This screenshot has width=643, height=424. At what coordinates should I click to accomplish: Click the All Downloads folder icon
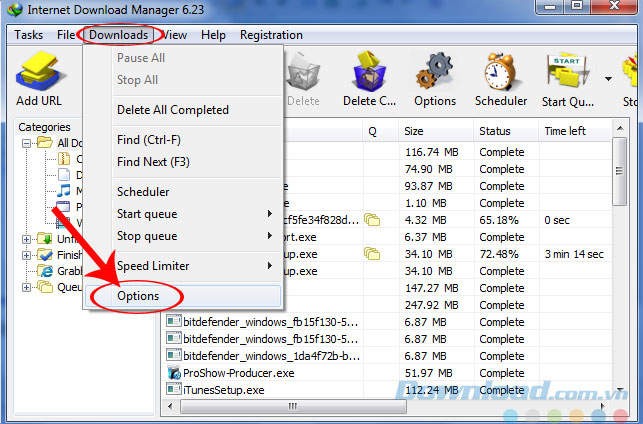coord(45,143)
